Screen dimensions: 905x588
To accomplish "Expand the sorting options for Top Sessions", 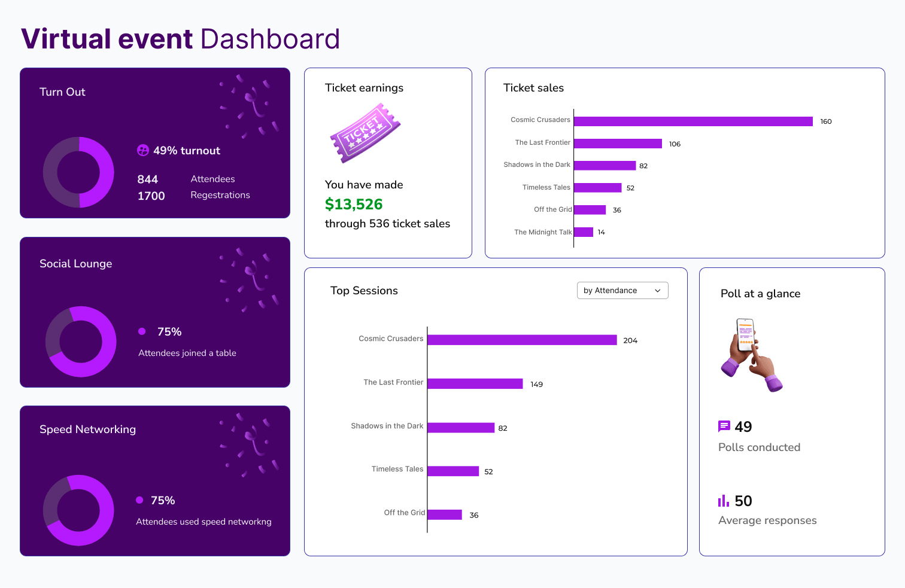I will pos(622,290).
